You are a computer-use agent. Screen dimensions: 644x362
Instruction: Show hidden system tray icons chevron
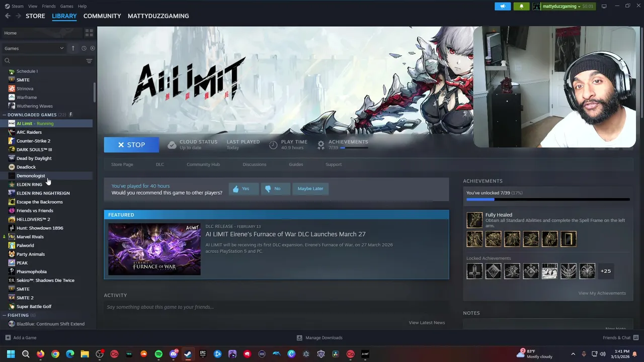click(573, 354)
